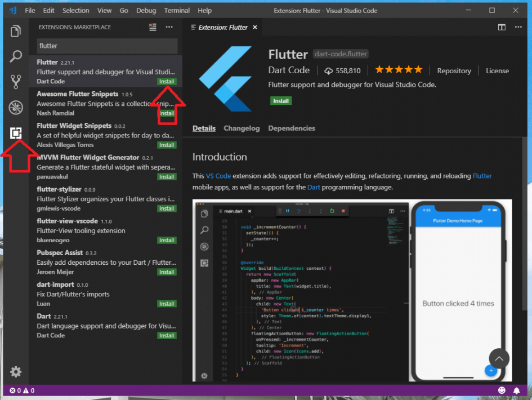Open the File menu

[x=30, y=11]
